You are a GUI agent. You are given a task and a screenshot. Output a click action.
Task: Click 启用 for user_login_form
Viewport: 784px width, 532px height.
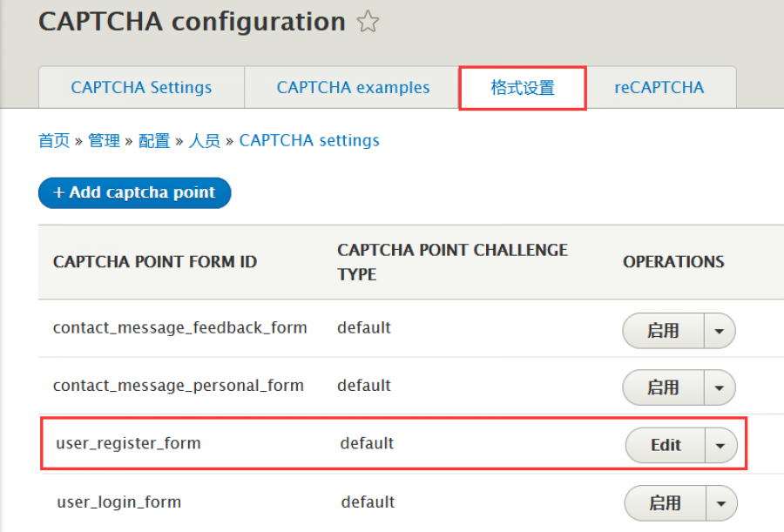tap(665, 502)
